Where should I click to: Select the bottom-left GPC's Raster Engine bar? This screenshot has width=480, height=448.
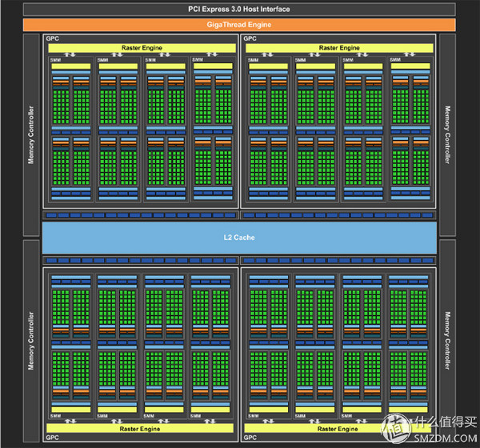[141, 428]
